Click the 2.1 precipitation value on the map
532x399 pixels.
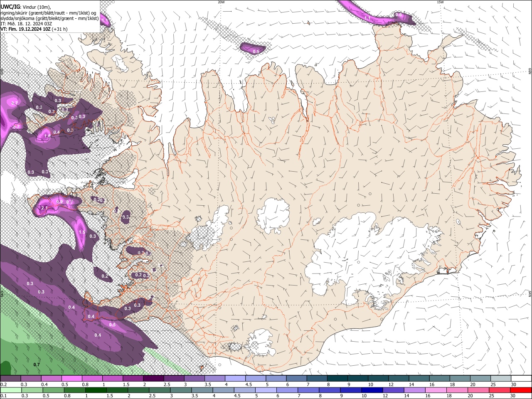(44, 208)
